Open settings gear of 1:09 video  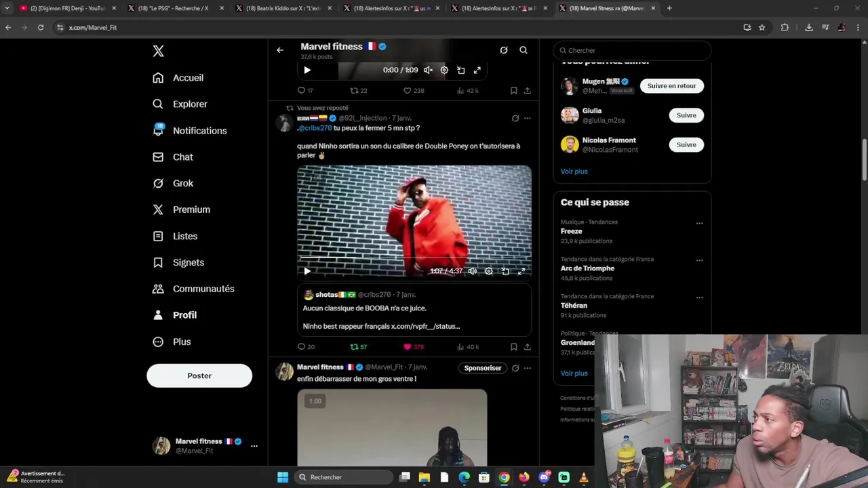pyautogui.click(x=444, y=70)
